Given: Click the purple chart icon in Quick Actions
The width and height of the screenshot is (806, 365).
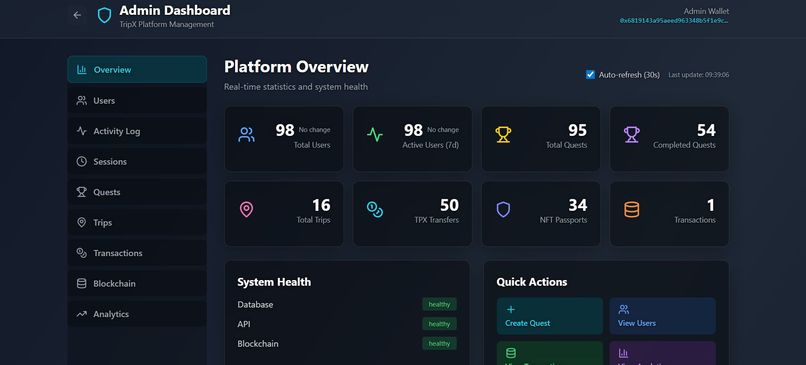Looking at the screenshot, I should (x=624, y=353).
